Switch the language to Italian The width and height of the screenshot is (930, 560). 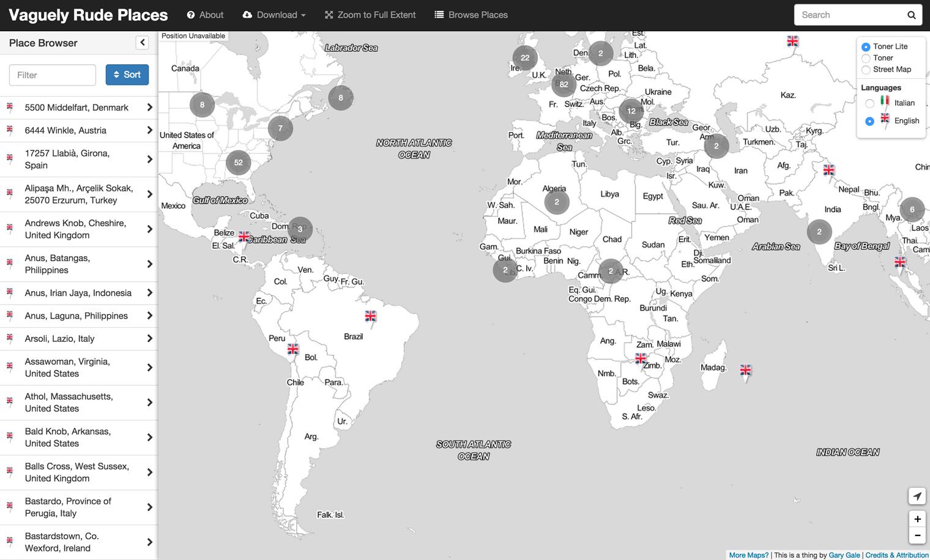(869, 103)
